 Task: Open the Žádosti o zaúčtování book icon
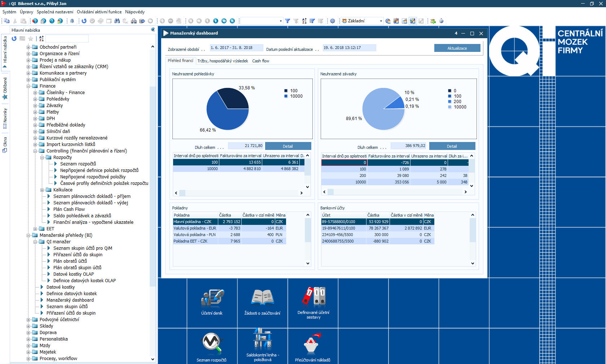point(262,298)
